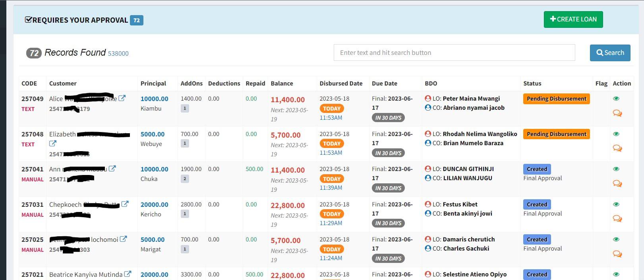
Task: Click addons badge 2 for loan 257041
Action: 185,179
